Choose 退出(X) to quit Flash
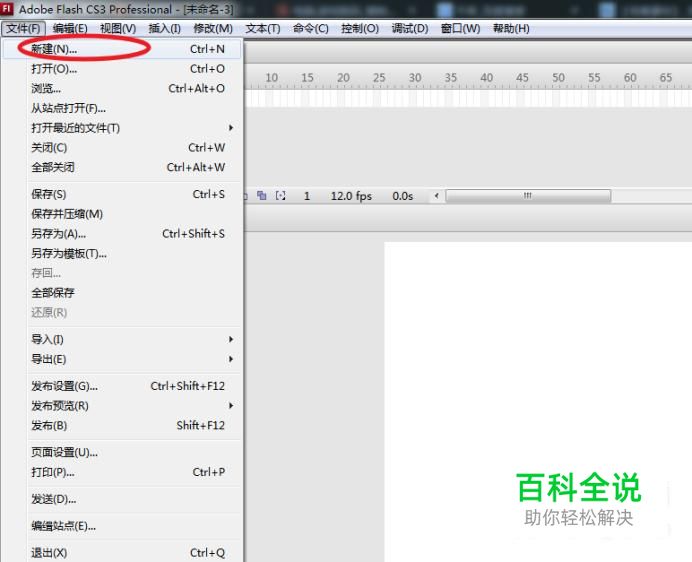 click(122, 553)
